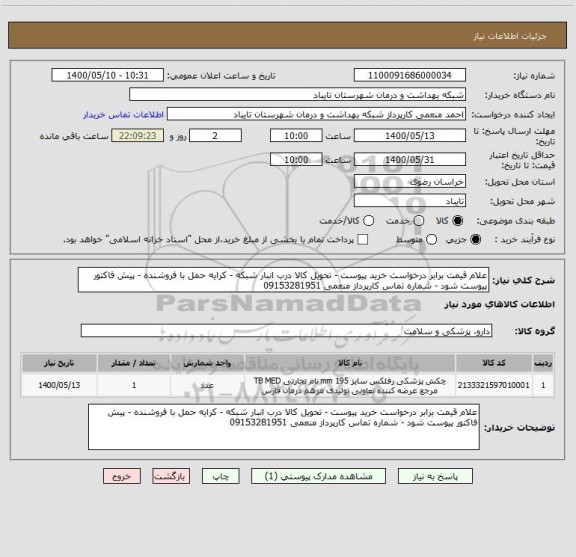
Task: Click the delivery city تایباد field
Action: pyautogui.click(x=410, y=201)
